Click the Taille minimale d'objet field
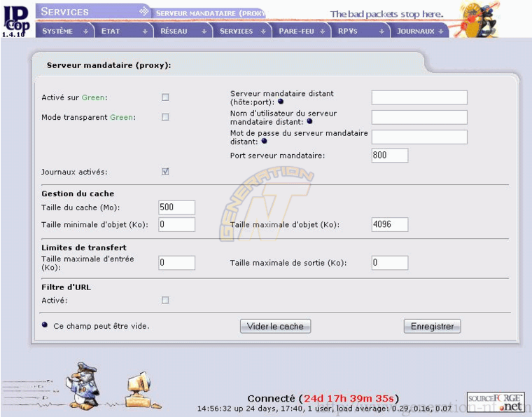This screenshot has width=532, height=417. pos(177,224)
